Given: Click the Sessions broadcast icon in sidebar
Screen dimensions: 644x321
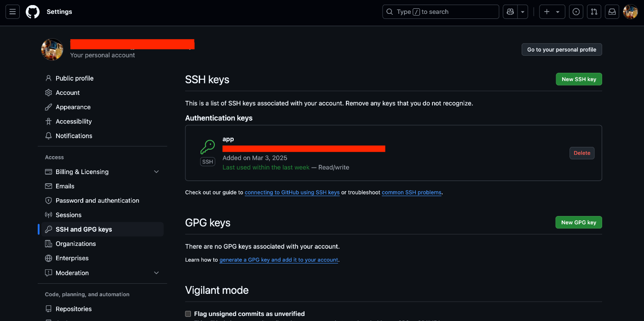Looking at the screenshot, I should [49, 215].
